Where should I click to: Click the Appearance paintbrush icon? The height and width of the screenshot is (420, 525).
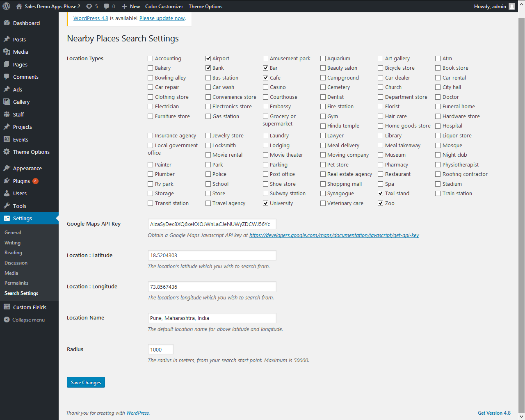click(7, 168)
